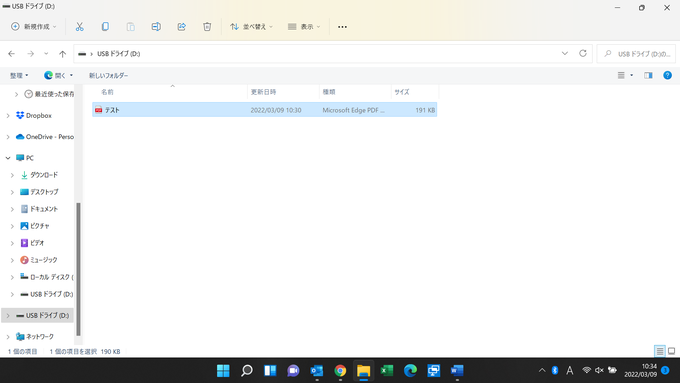Screen dimensions: 680x383
Task: Go forward with the right arrow
Action: click(30, 54)
